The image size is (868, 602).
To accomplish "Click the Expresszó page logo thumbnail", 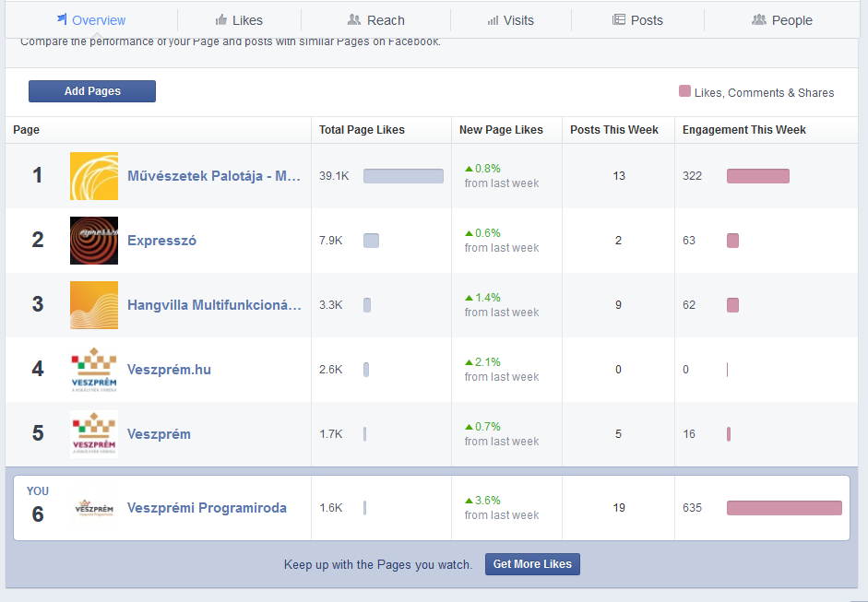I will (x=94, y=241).
